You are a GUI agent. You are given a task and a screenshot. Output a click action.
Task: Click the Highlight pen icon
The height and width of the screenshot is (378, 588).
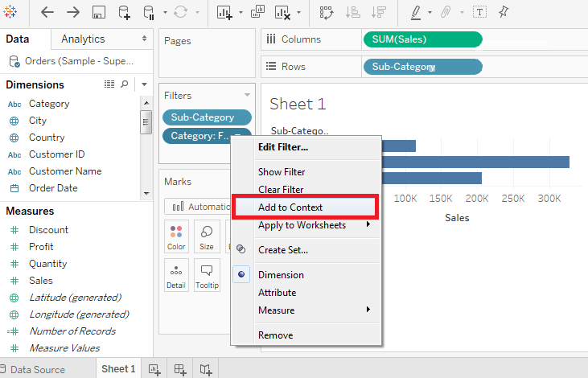(416, 12)
